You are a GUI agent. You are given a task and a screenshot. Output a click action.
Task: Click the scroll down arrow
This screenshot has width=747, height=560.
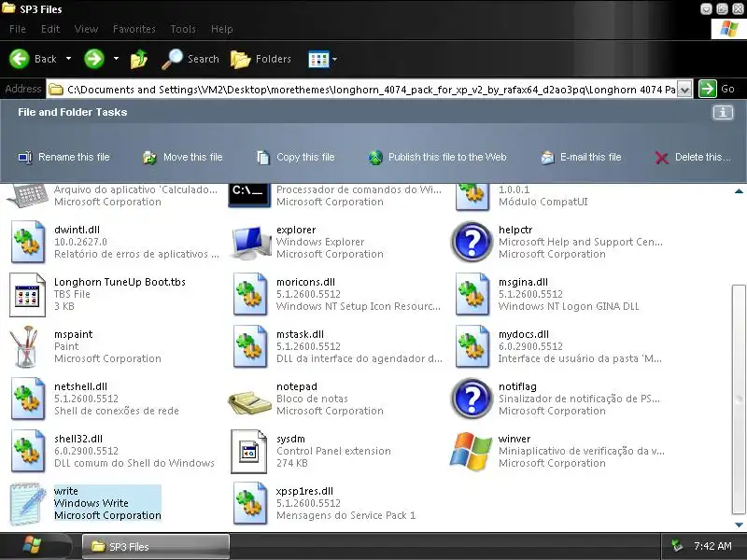point(739,525)
